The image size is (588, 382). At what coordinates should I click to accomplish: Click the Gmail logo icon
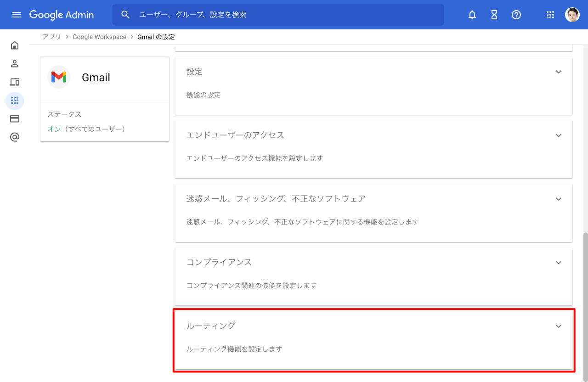59,77
